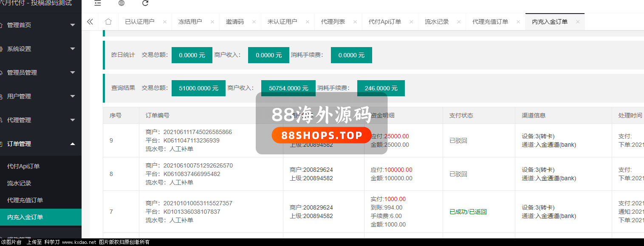Switch to the 流水记录 tab
Image resolution: width=644 pixels, height=246 pixels.
click(437, 22)
